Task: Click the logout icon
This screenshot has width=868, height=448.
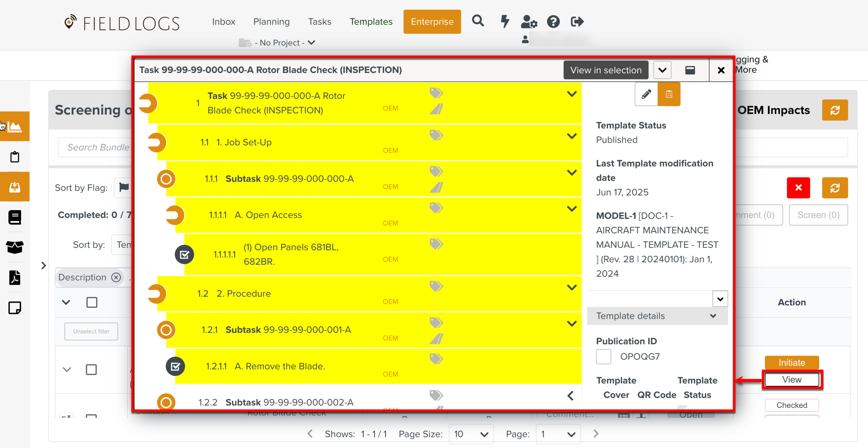Action: (577, 22)
